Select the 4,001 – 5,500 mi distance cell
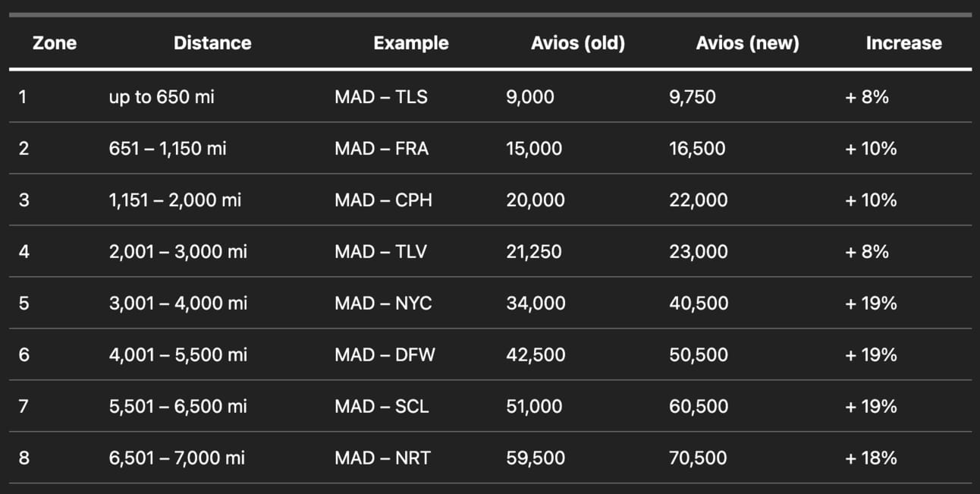This screenshot has width=980, height=494. tap(178, 355)
